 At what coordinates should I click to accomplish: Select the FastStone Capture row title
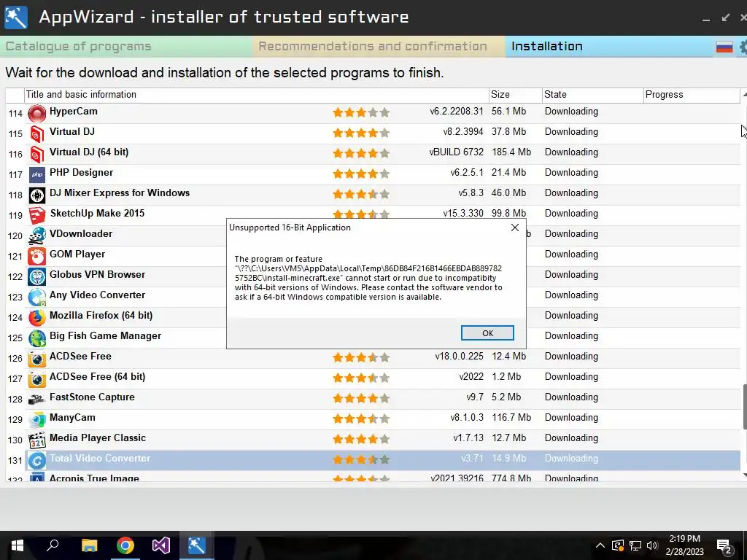pos(92,397)
